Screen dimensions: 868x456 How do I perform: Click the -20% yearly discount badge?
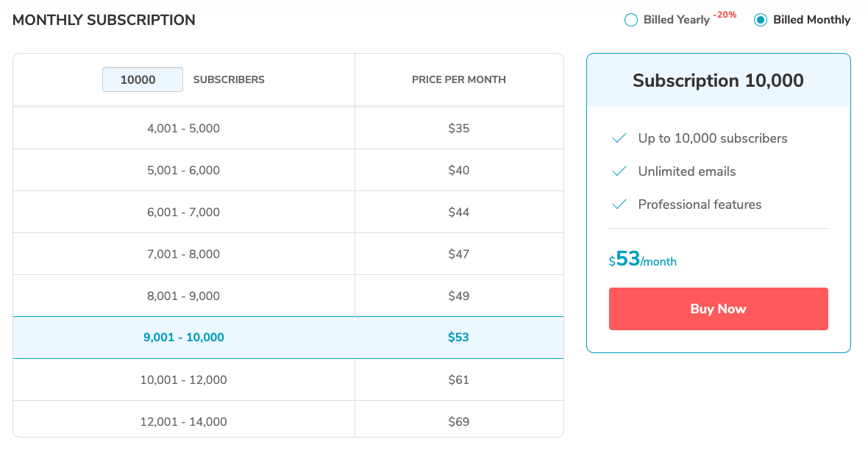pyautogui.click(x=725, y=15)
